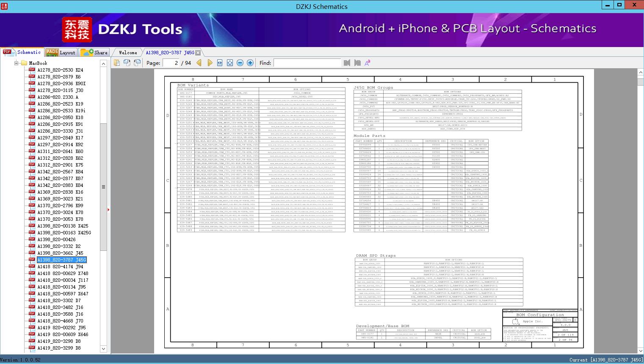Screen dimensions: 644x364
Task: Open the Share tab
Action: pos(94,53)
